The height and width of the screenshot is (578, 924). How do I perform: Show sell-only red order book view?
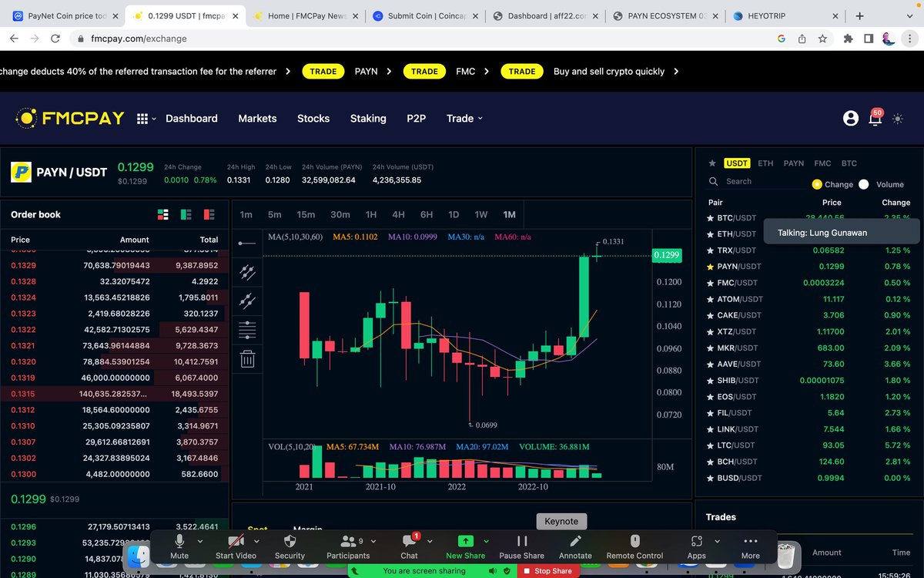tap(209, 214)
